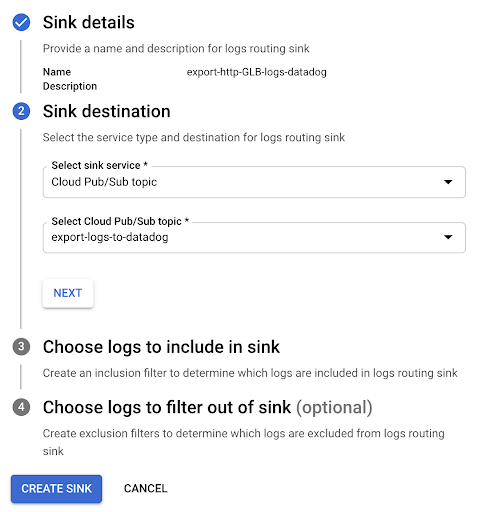Click the step 4 circle icon
Screen dimensions: 498x512
21,407
